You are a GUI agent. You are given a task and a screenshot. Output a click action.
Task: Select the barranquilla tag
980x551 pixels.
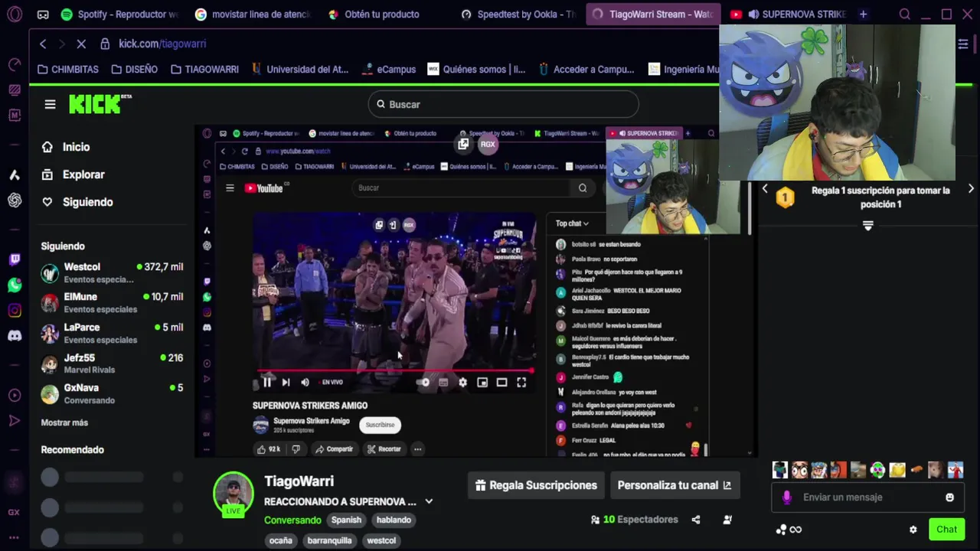329,540
